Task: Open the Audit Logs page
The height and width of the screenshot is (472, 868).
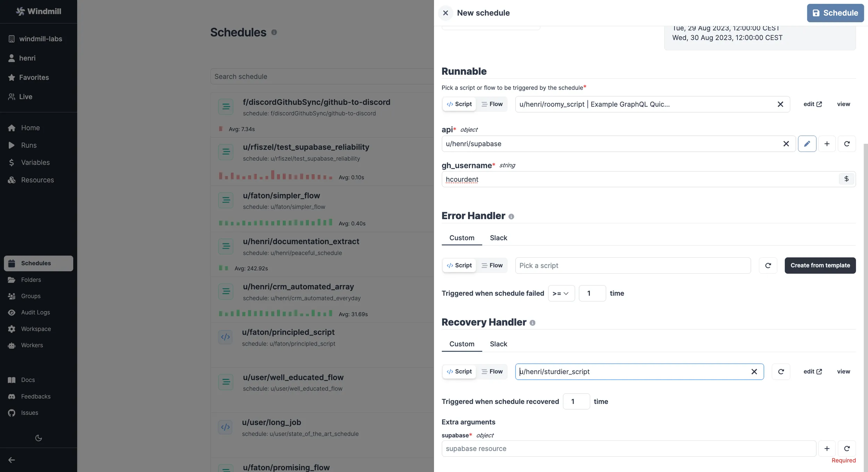Action: click(35, 312)
